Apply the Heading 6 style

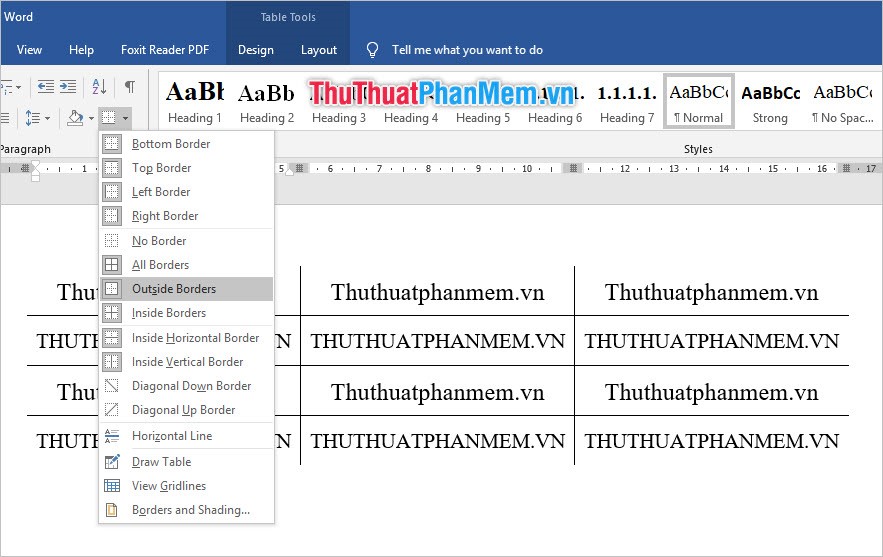tap(555, 101)
